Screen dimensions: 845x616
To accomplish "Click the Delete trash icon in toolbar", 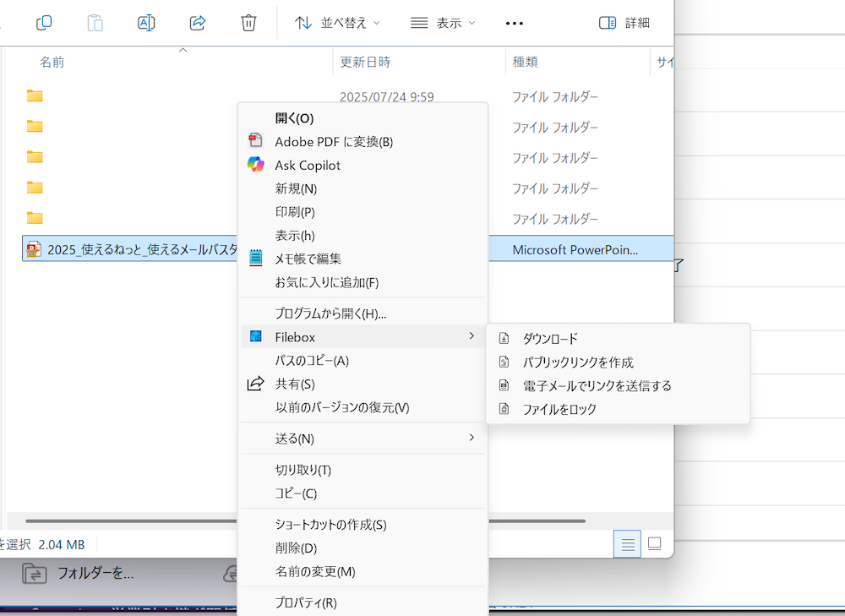I will click(248, 23).
